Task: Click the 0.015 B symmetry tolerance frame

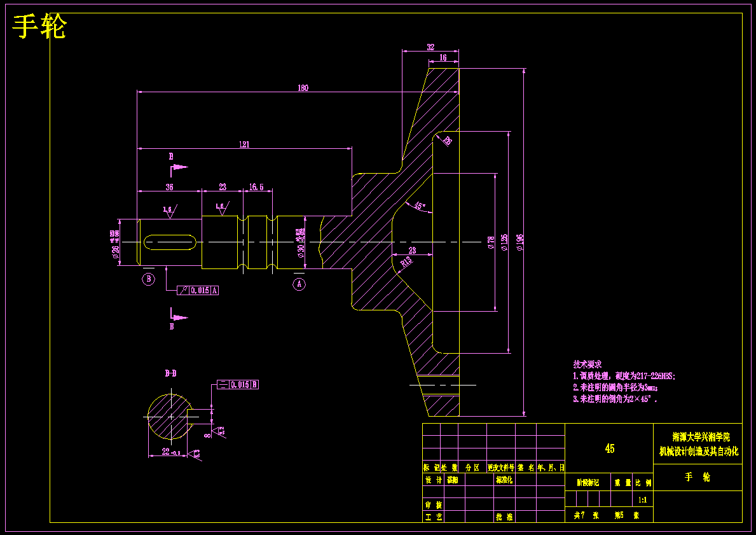Action: [238, 384]
